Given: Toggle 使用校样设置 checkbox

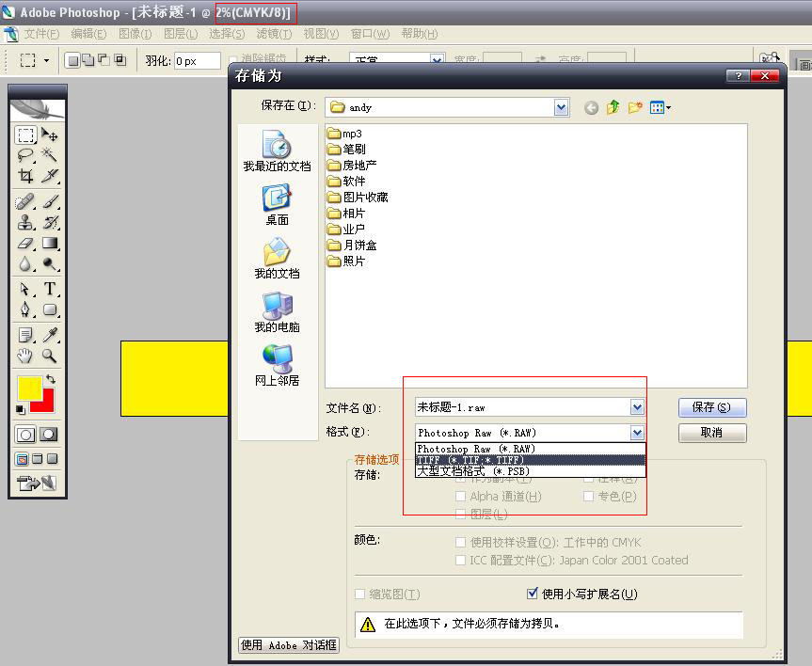Looking at the screenshot, I should coord(460,542).
